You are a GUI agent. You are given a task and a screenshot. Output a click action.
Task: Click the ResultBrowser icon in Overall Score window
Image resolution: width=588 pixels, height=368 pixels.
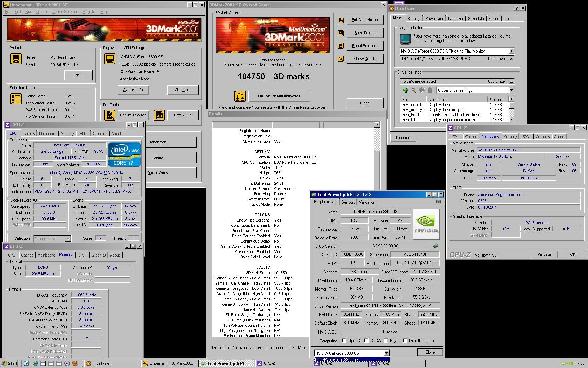[341, 46]
